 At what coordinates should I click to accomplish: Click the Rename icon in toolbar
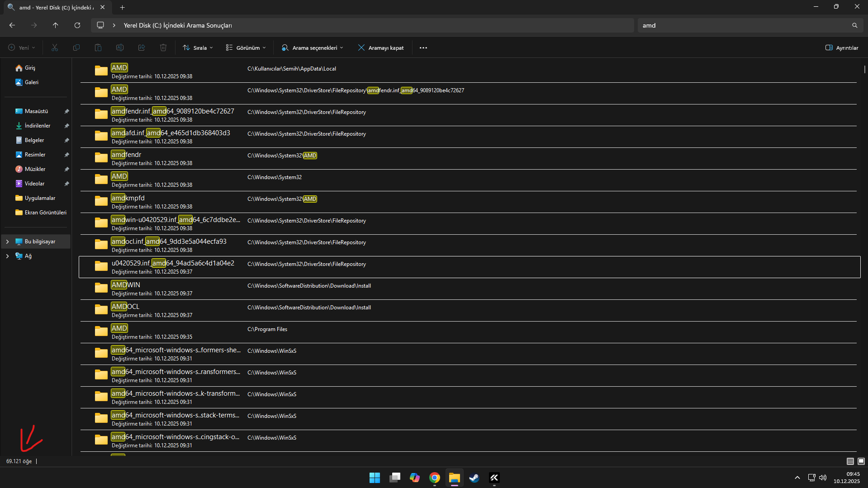coord(120,47)
